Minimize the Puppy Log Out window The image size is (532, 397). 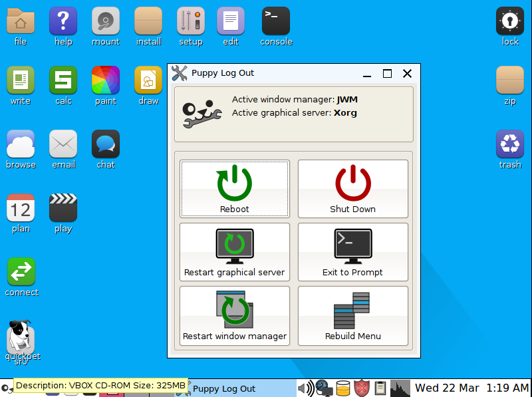[x=367, y=74]
